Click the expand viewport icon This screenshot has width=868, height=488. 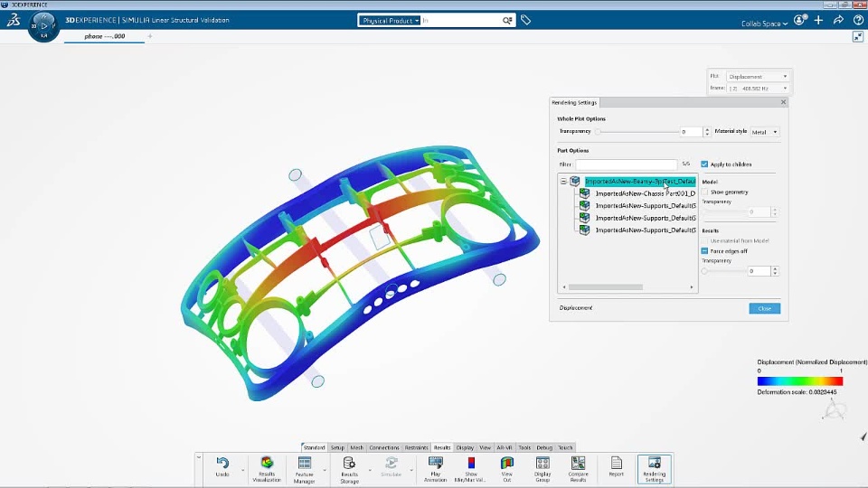click(x=858, y=36)
